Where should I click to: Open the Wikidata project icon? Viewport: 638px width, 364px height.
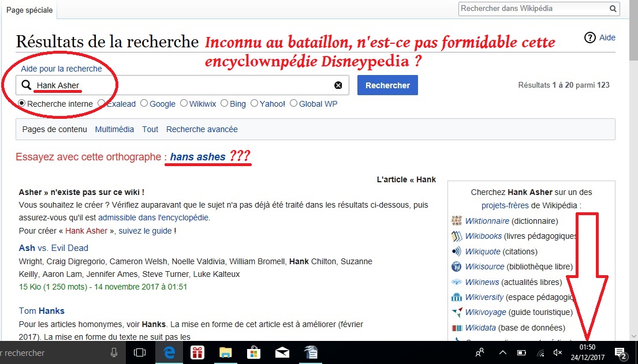coord(457,328)
